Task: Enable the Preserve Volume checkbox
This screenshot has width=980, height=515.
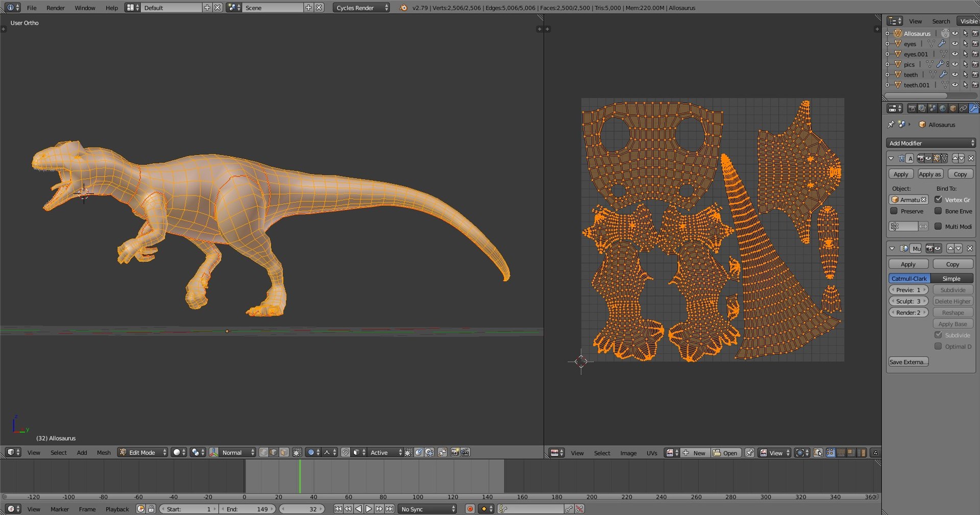Action: point(894,211)
